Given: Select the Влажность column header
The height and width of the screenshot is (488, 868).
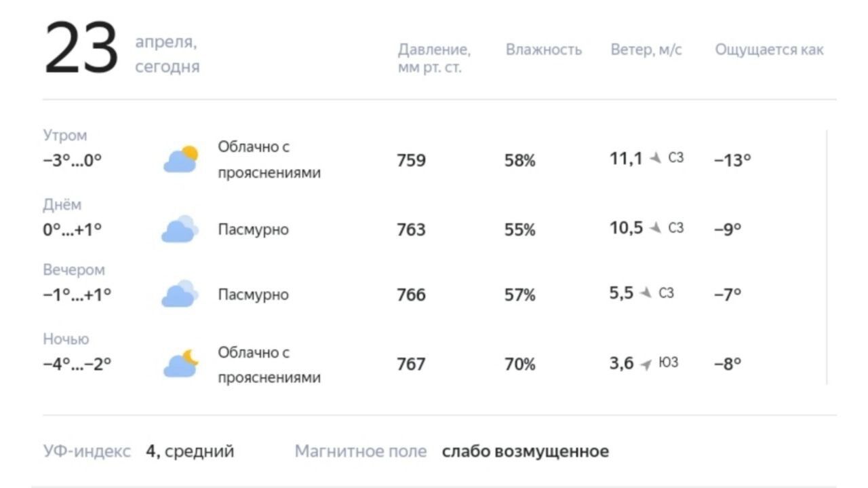Looking at the screenshot, I should point(544,50).
